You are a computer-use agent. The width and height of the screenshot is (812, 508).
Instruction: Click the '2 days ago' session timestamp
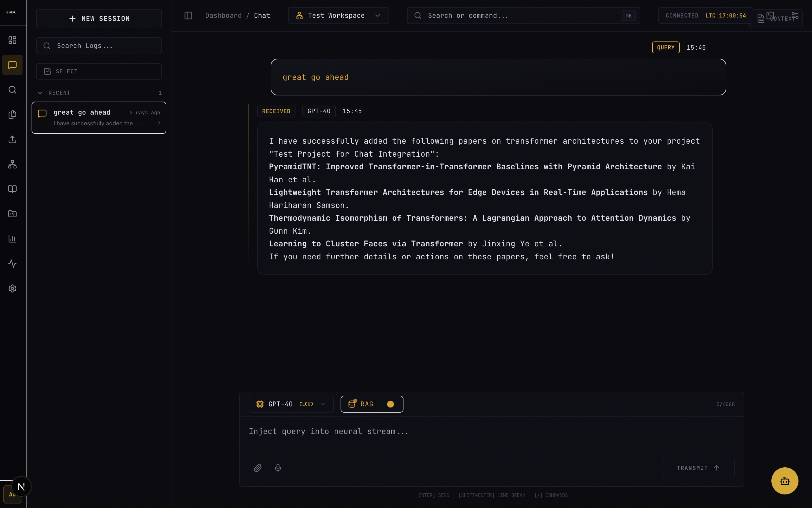[145, 113]
